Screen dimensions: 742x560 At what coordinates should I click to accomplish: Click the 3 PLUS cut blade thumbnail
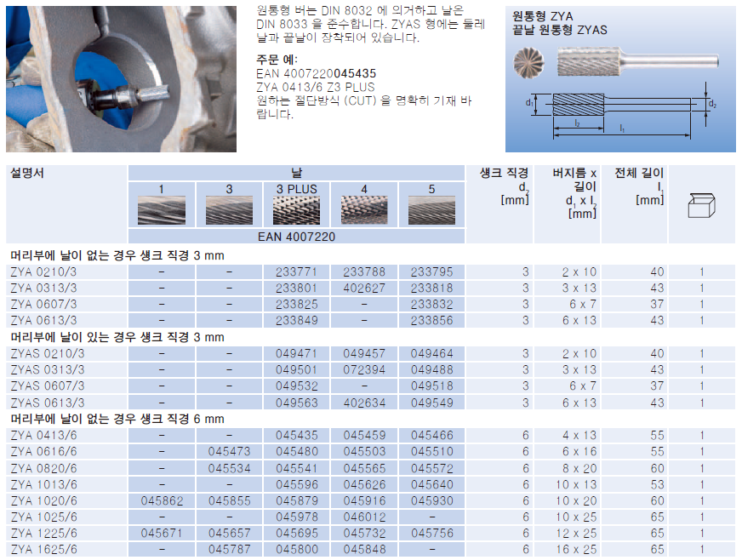pyautogui.click(x=296, y=210)
